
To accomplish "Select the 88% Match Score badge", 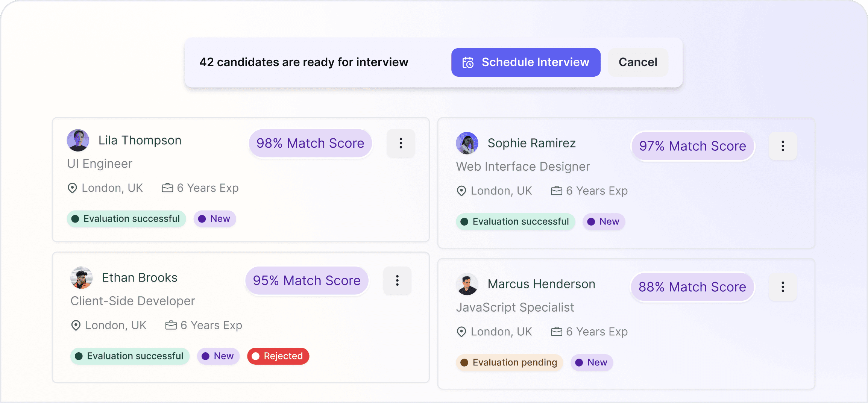I will [692, 287].
